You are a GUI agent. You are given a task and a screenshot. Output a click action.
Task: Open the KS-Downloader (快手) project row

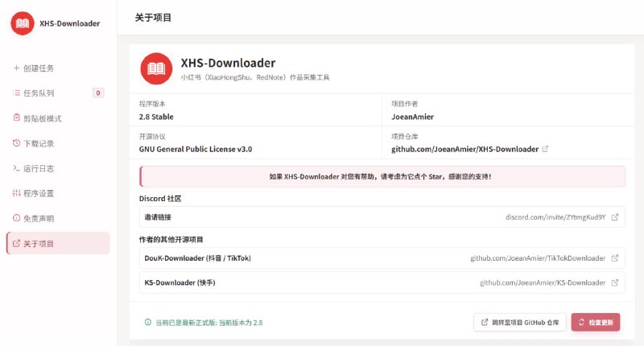coord(382,282)
